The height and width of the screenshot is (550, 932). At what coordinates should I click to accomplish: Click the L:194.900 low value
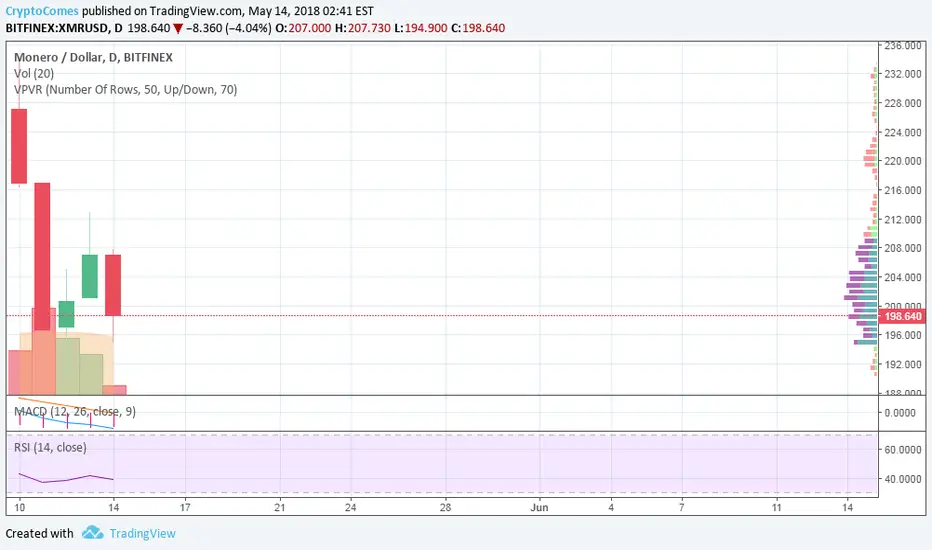(421, 28)
